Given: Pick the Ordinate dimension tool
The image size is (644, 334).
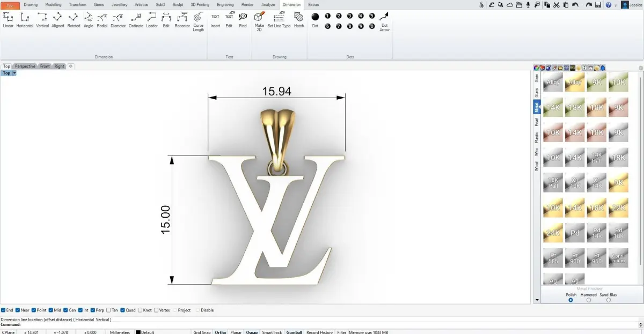Looking at the screenshot, I should click(136, 20).
